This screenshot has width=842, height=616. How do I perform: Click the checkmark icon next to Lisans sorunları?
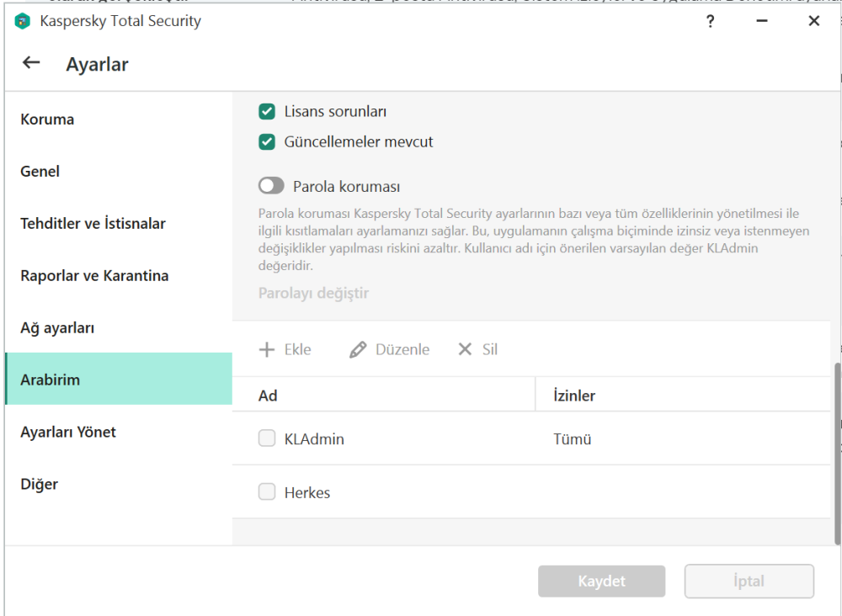(x=267, y=110)
